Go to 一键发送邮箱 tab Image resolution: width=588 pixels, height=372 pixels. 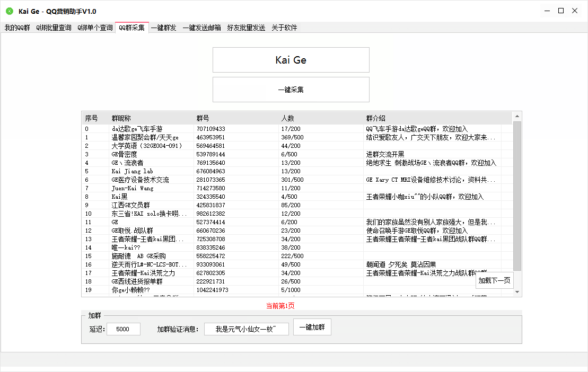tap(202, 28)
